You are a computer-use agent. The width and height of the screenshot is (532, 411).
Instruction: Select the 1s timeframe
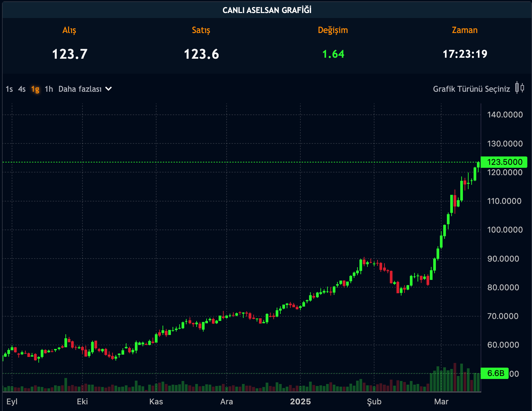point(9,89)
